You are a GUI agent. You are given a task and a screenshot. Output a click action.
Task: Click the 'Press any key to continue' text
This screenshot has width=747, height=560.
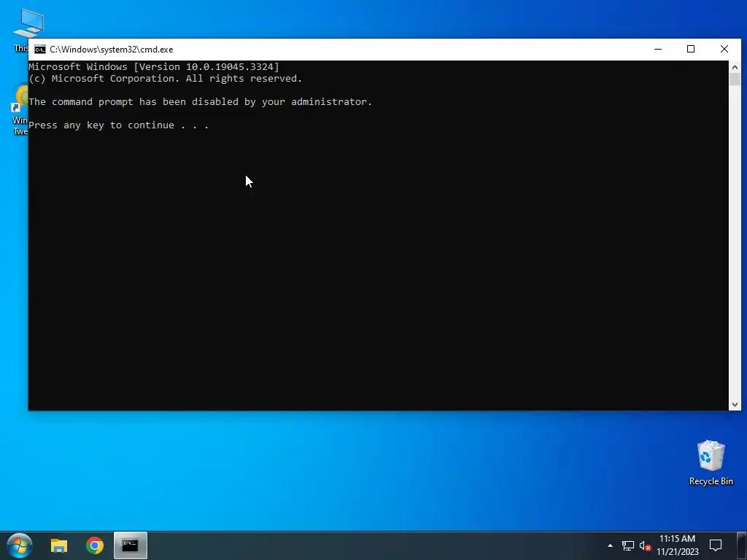(x=119, y=125)
